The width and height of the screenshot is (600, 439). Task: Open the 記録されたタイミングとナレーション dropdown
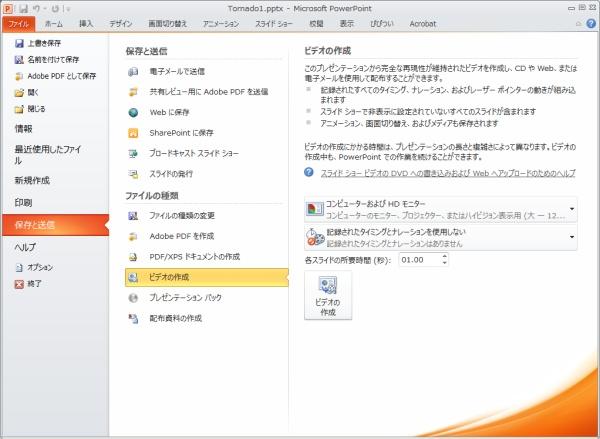coord(572,237)
